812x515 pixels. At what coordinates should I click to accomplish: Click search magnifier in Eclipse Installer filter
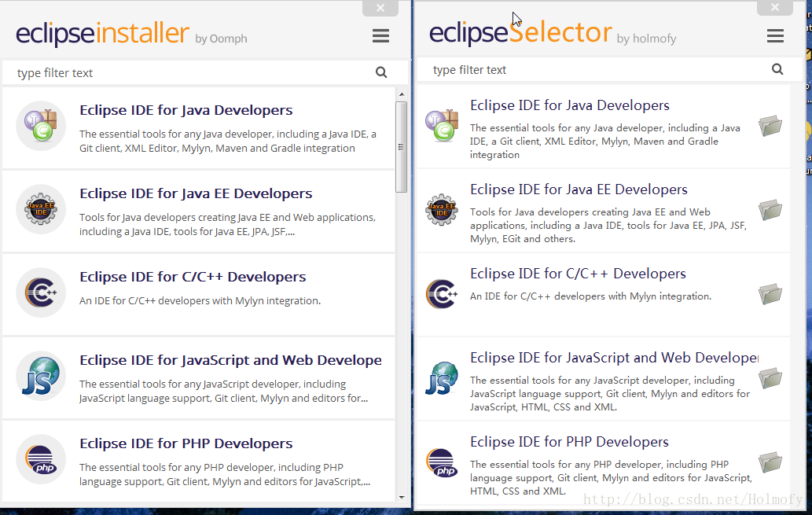381,72
